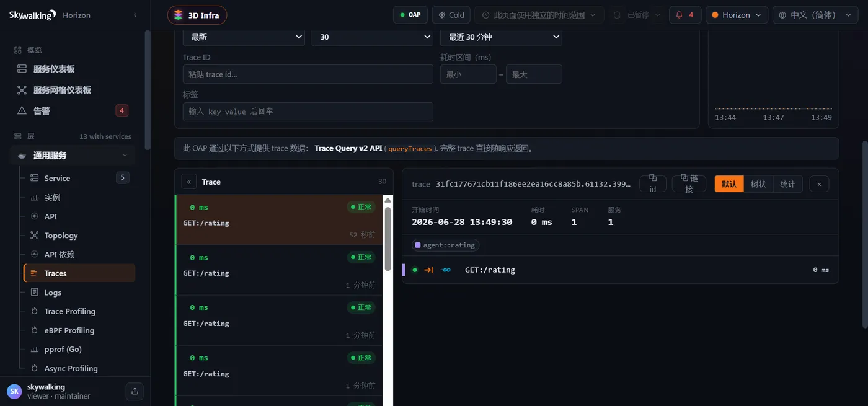Click the green span status dot

pyautogui.click(x=415, y=270)
